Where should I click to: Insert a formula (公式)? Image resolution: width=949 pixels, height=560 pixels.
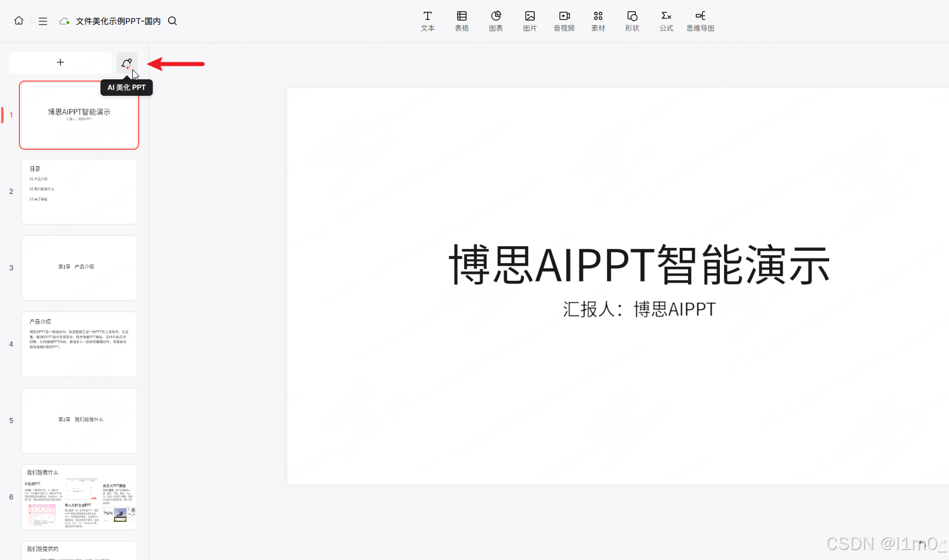(x=666, y=21)
